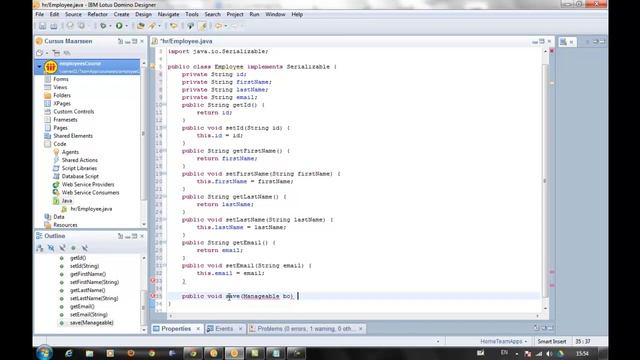
Task: Open the Window menu
Action: 276,14
